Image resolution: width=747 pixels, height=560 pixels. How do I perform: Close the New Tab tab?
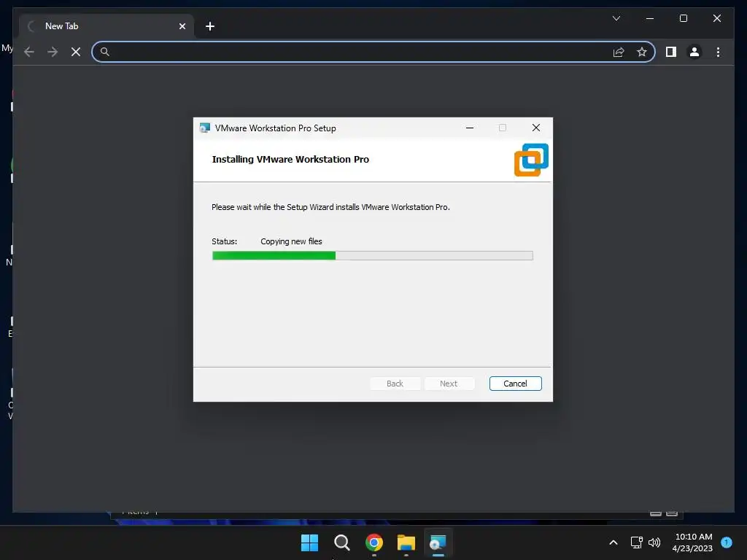(x=182, y=26)
